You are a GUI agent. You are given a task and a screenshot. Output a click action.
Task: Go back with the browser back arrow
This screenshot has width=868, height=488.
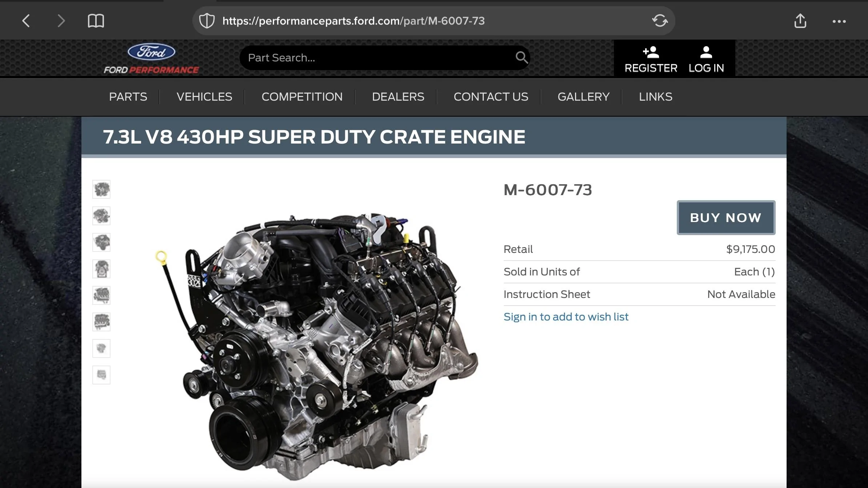click(x=26, y=21)
